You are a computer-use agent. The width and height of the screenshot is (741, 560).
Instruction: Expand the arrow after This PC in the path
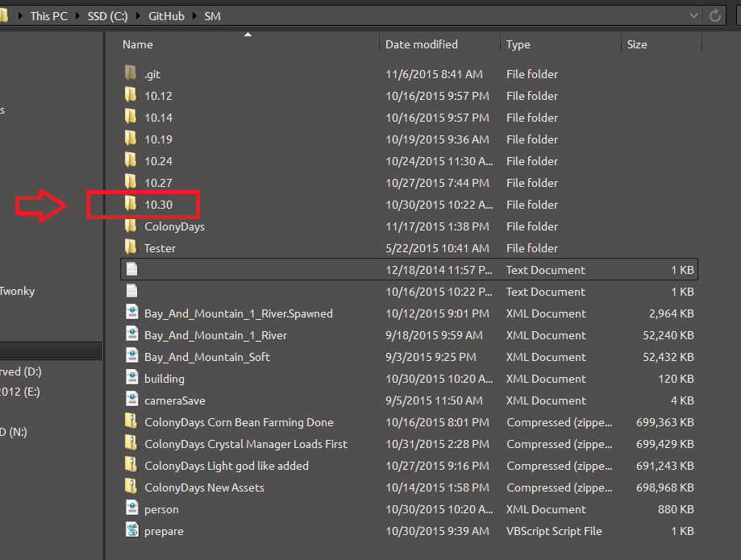click(77, 16)
